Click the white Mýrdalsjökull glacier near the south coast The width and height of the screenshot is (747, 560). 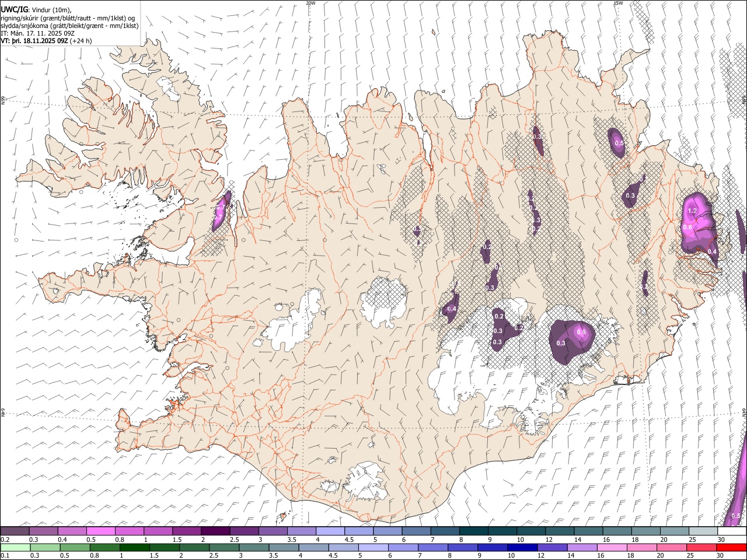[x=365, y=482]
